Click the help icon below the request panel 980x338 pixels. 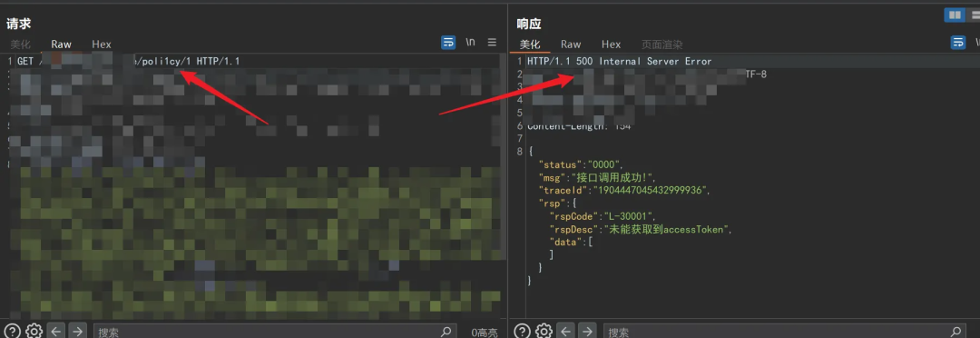(x=13, y=331)
